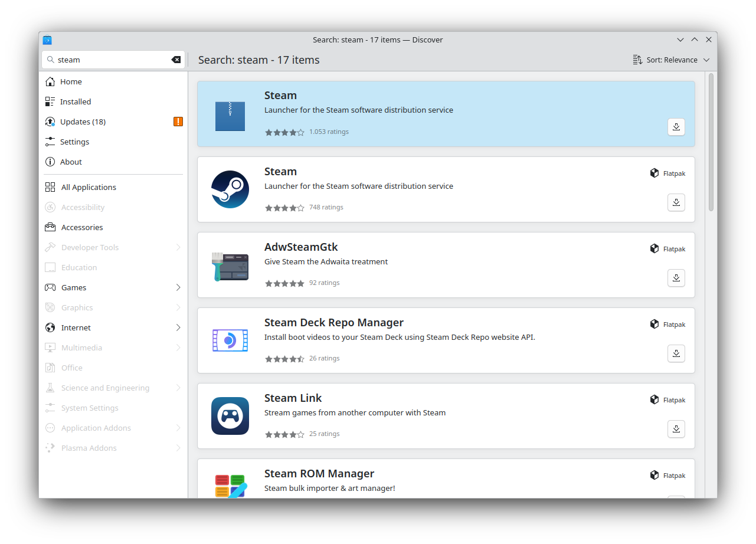Click Flatpak badge on Steam Link

tap(667, 400)
